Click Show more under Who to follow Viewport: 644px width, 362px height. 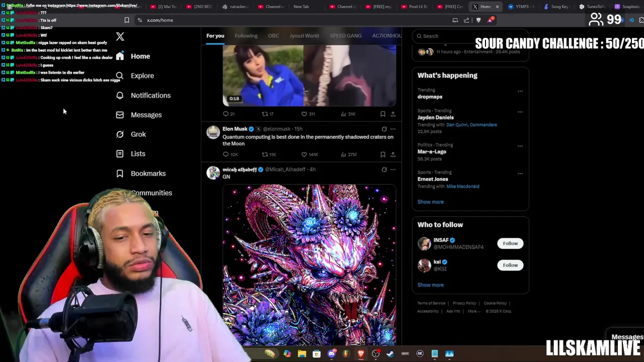point(430,285)
